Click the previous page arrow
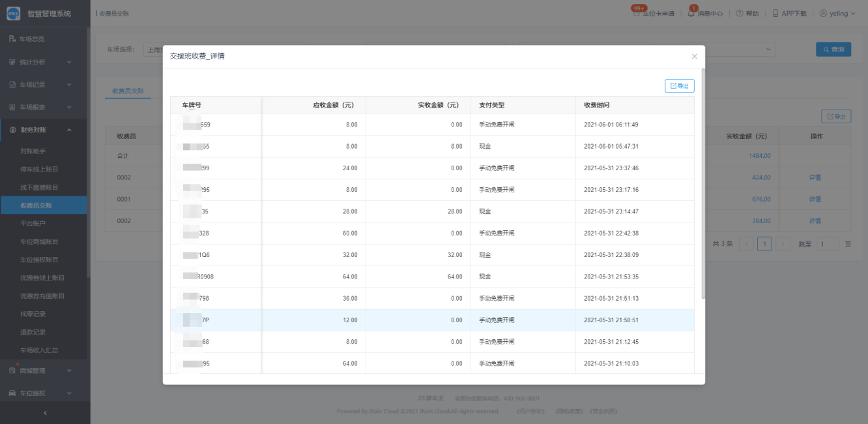The width and height of the screenshot is (868, 424). pyautogui.click(x=746, y=244)
